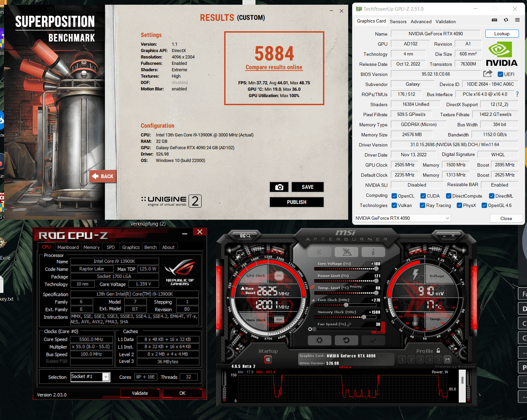
Task: Click the airplane logo button in Afterburner
Action: 347,252
